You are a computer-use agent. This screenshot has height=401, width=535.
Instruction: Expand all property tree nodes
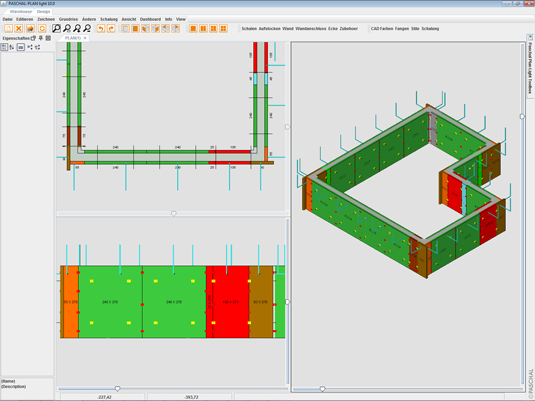(x=30, y=47)
